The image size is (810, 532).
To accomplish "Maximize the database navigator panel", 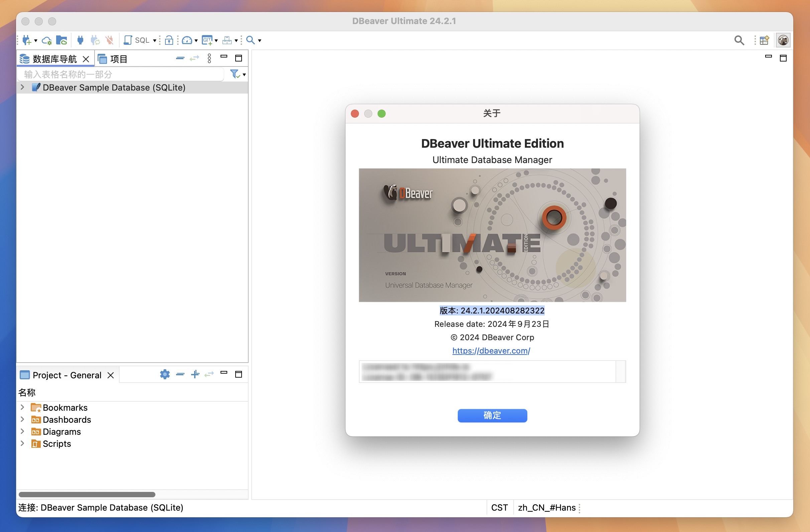I will (239, 58).
